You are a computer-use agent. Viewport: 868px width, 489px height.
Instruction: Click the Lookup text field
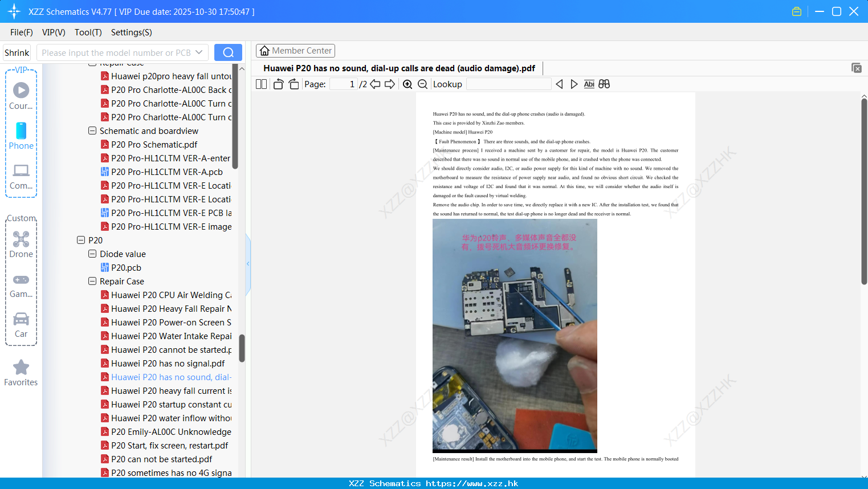509,84
